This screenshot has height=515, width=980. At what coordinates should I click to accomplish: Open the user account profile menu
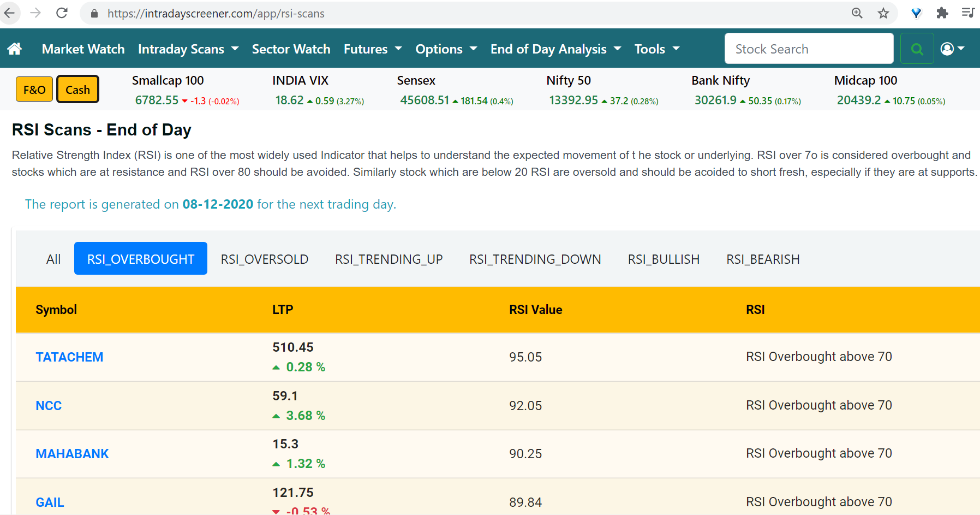point(952,49)
